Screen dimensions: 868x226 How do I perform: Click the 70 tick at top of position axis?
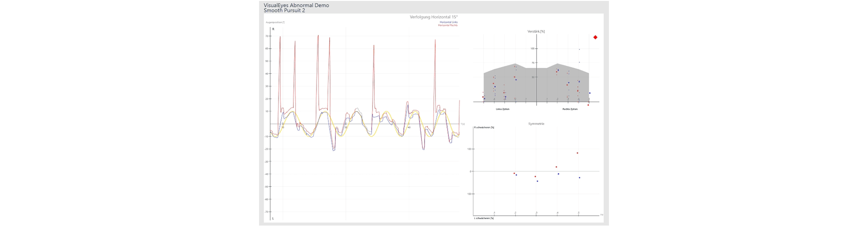pos(267,36)
